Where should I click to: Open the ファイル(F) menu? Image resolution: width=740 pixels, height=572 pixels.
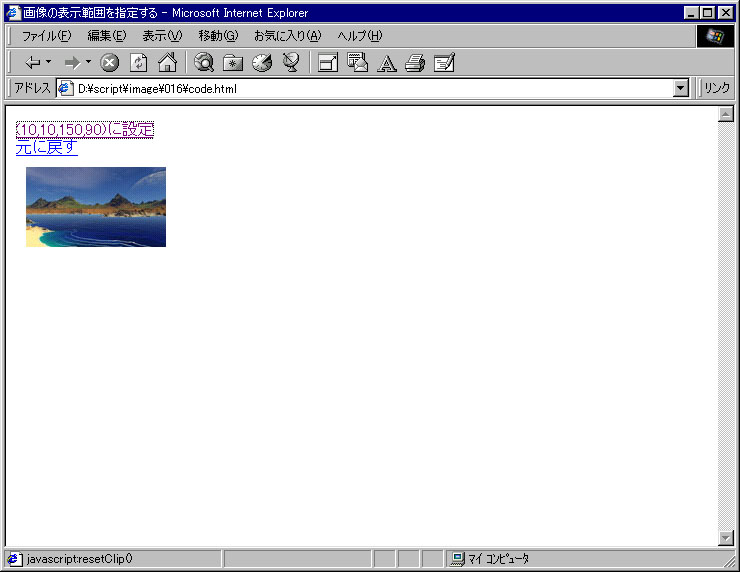[x=46, y=36]
